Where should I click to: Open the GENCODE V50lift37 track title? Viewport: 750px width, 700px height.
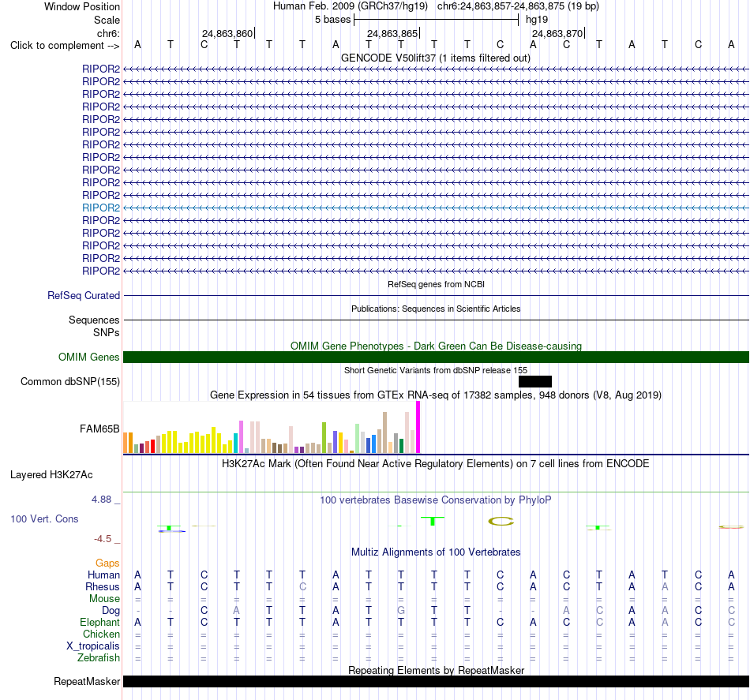tap(435, 58)
